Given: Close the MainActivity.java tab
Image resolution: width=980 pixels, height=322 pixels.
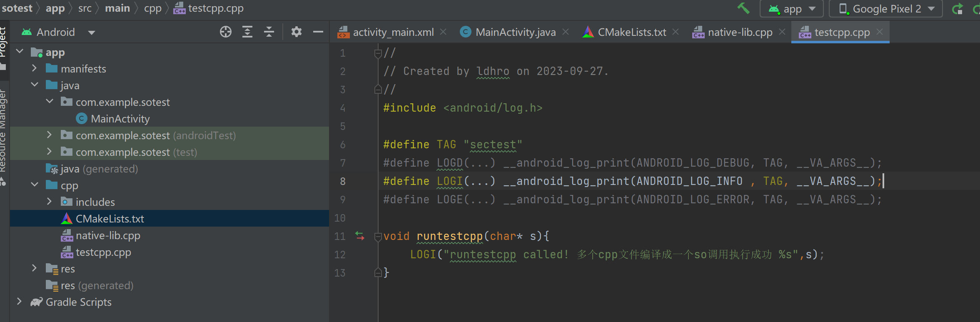Looking at the screenshot, I should [x=566, y=32].
